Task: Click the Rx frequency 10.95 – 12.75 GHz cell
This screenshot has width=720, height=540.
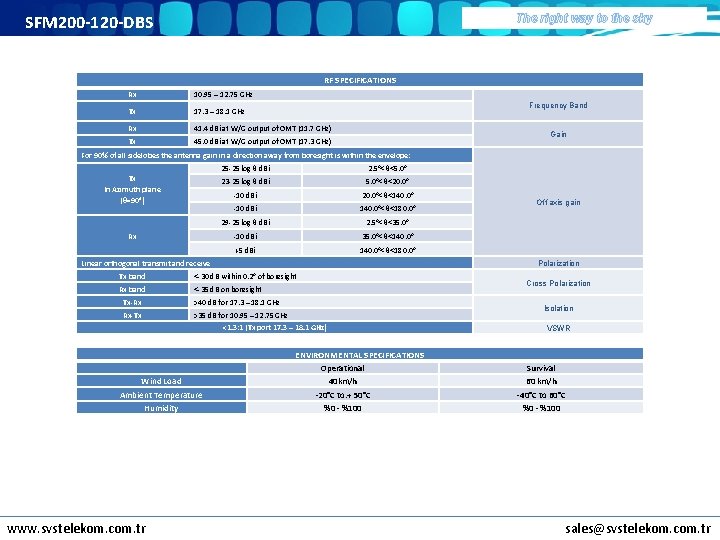Action: click(x=330, y=95)
